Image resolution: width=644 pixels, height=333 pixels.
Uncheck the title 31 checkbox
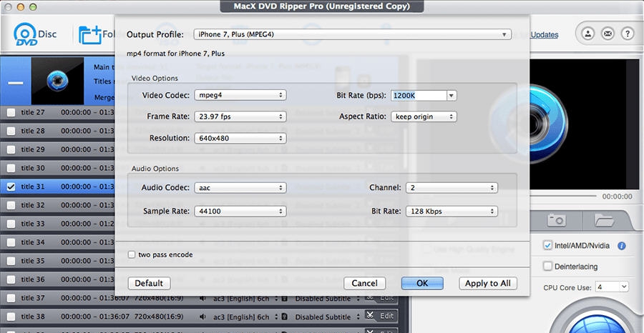pos(11,187)
